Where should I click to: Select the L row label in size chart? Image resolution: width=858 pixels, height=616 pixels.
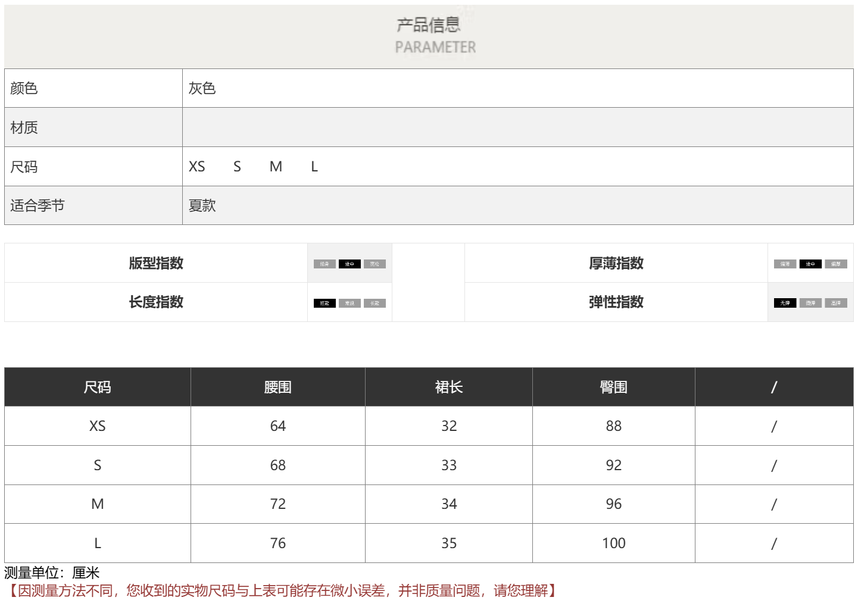point(98,543)
